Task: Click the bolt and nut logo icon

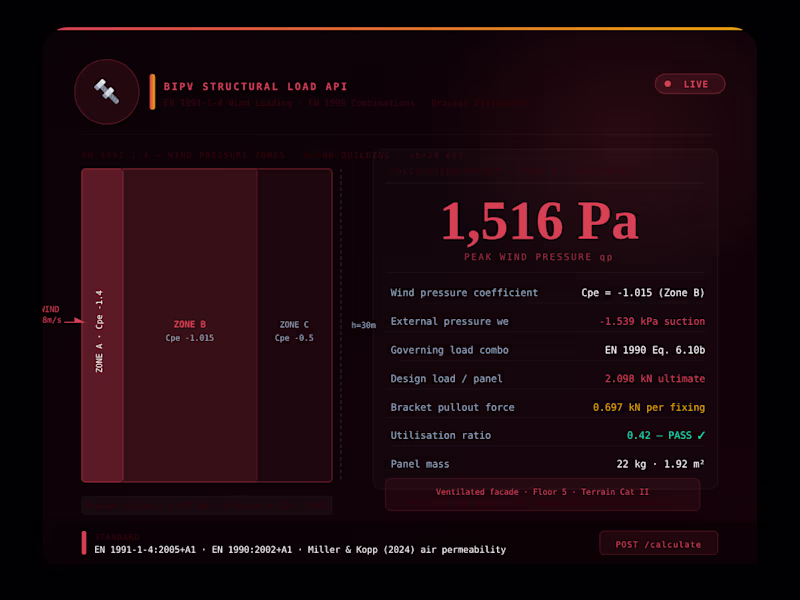Action: [x=107, y=92]
